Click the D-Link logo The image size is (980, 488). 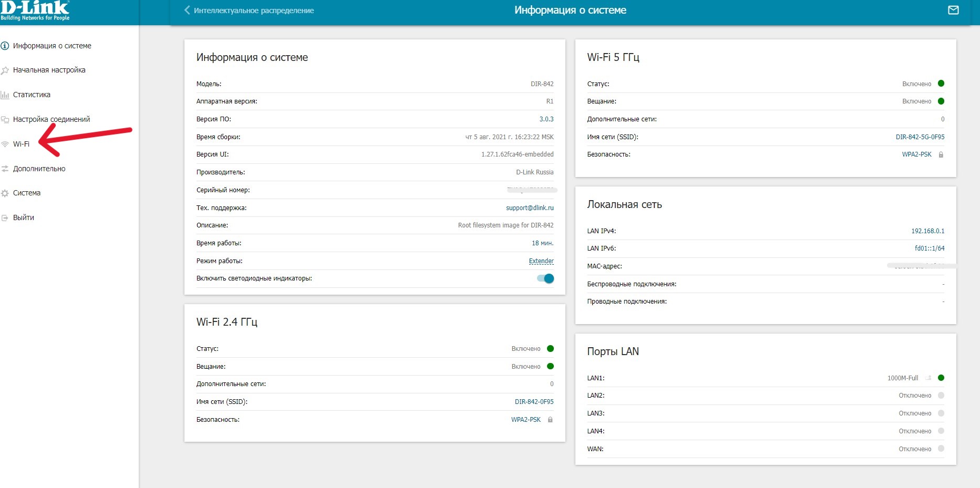(x=35, y=11)
